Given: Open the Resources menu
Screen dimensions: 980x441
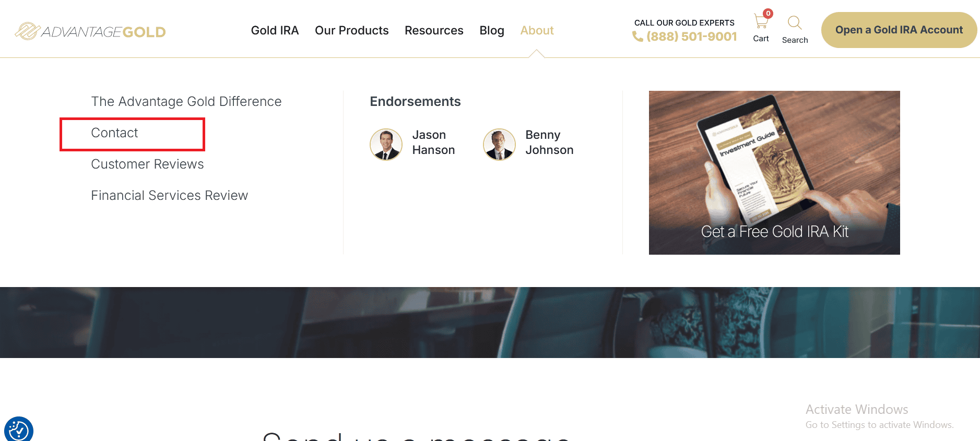Looking at the screenshot, I should click(434, 30).
